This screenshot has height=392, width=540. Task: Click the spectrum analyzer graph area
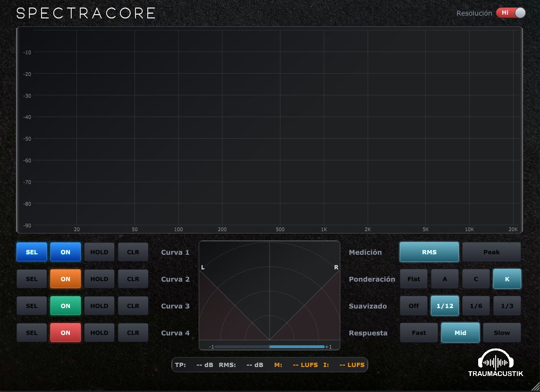[x=270, y=130]
